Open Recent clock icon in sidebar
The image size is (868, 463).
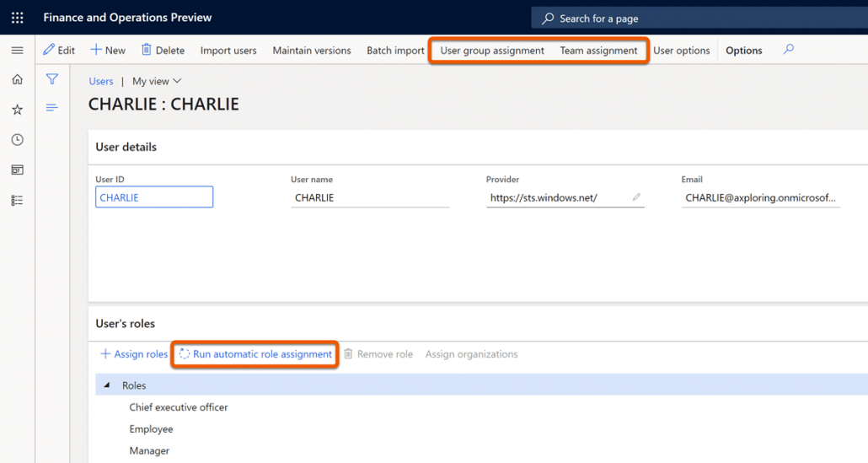[x=17, y=139]
